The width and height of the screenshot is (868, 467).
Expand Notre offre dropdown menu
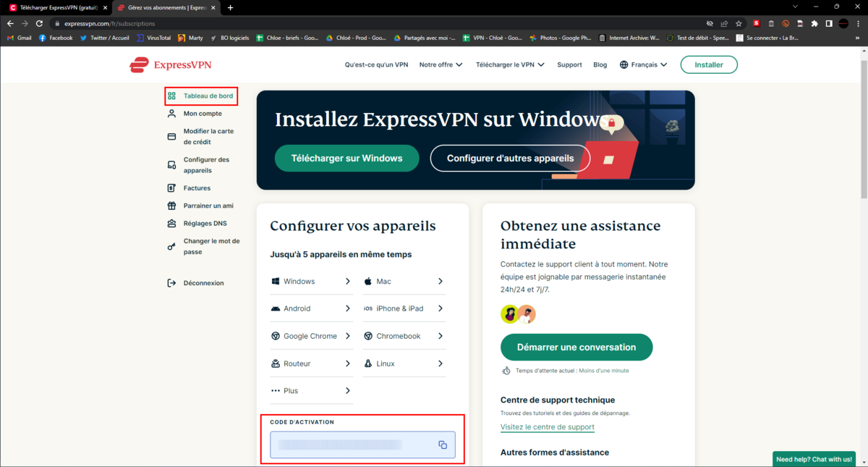pyautogui.click(x=441, y=64)
